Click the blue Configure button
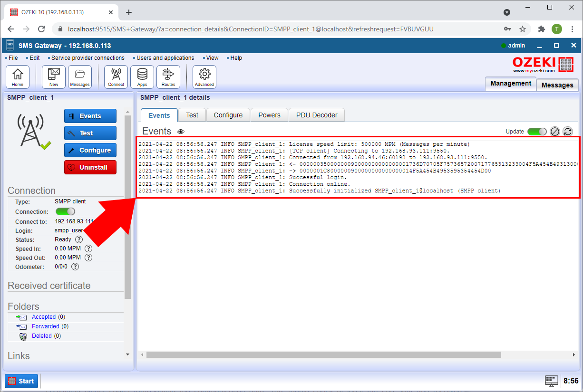Image resolution: width=583 pixels, height=392 pixels. 90,150
